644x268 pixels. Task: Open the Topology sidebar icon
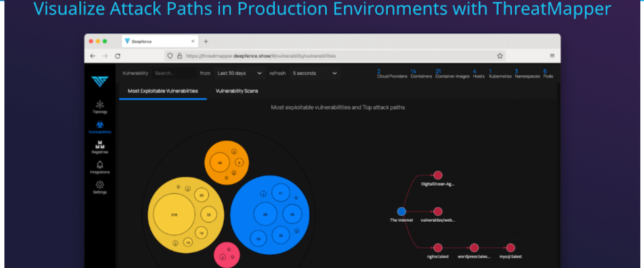tap(100, 107)
